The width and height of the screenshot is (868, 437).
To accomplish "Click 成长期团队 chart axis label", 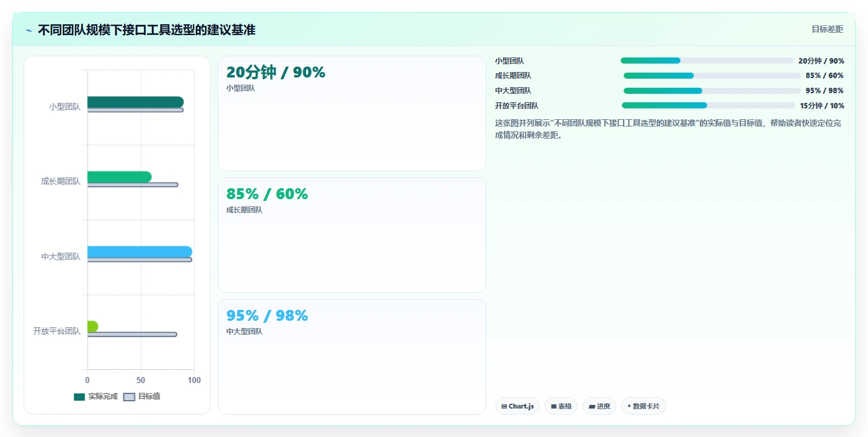I will pos(60,182).
